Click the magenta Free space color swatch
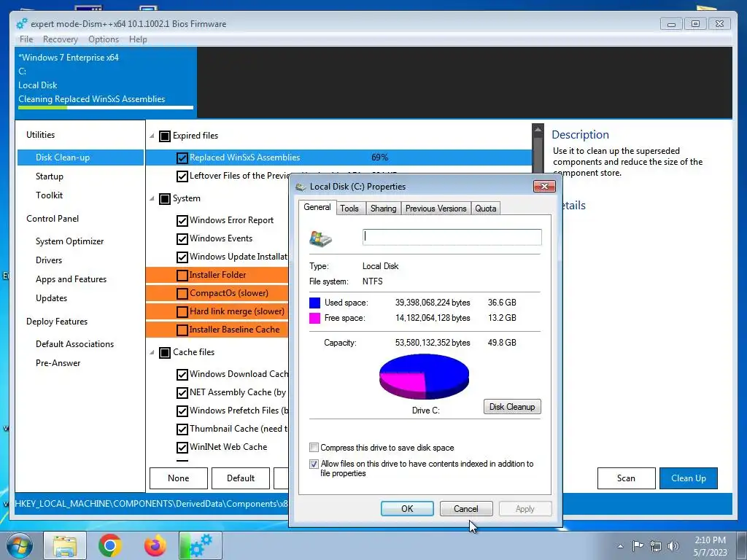This screenshot has height=560, width=747. pos(314,318)
